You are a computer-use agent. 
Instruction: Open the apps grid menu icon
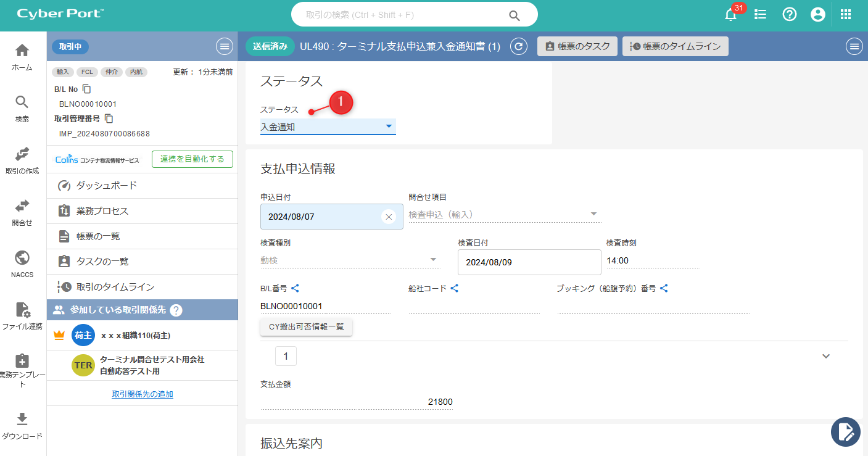click(846, 15)
